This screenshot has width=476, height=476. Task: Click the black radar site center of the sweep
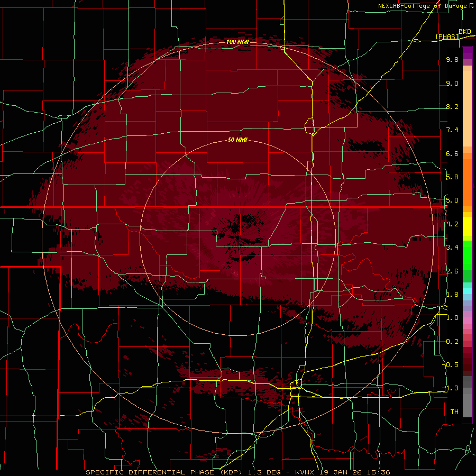(x=240, y=237)
